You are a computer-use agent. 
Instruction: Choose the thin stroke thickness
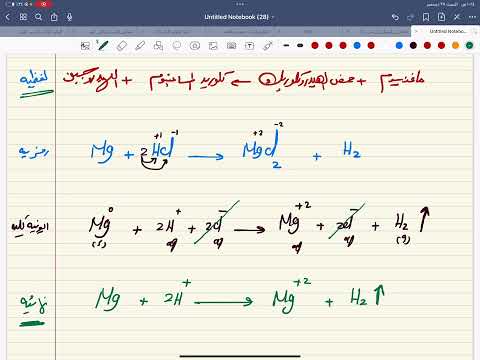point(286,45)
